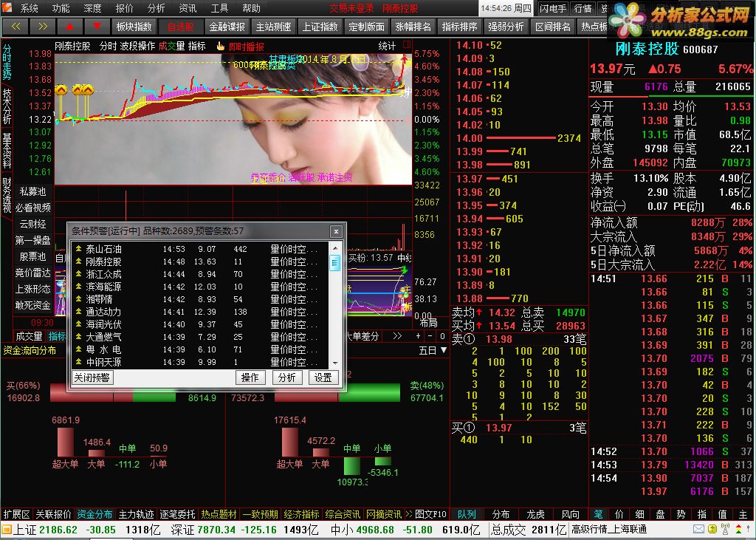Viewport: 756px width, 540px height.
Task: Click the small red box next to 统计
Action: [x=407, y=45]
